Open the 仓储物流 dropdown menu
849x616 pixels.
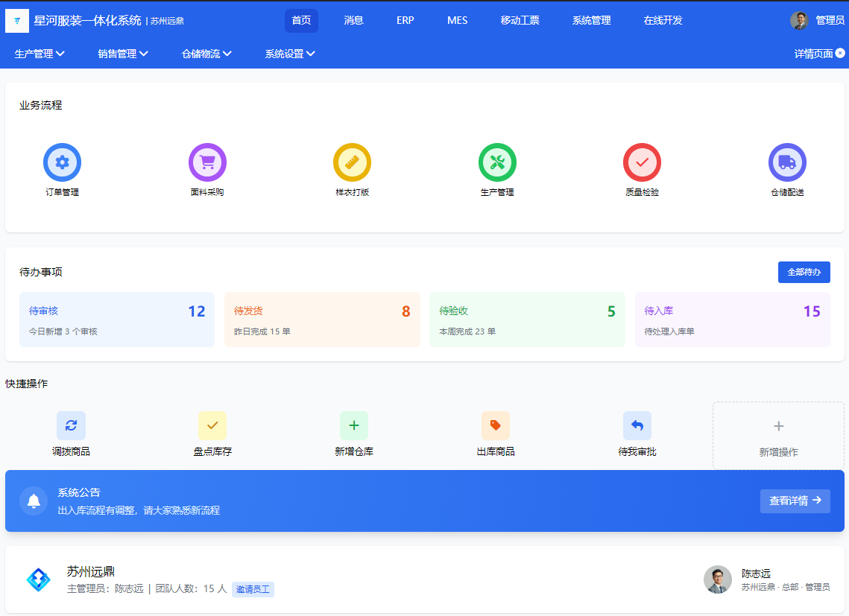[x=206, y=54]
